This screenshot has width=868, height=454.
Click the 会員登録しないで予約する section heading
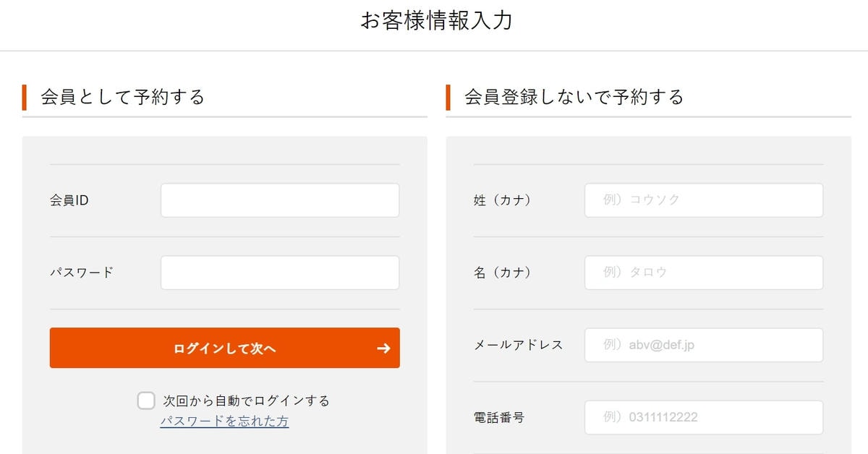[x=574, y=97]
